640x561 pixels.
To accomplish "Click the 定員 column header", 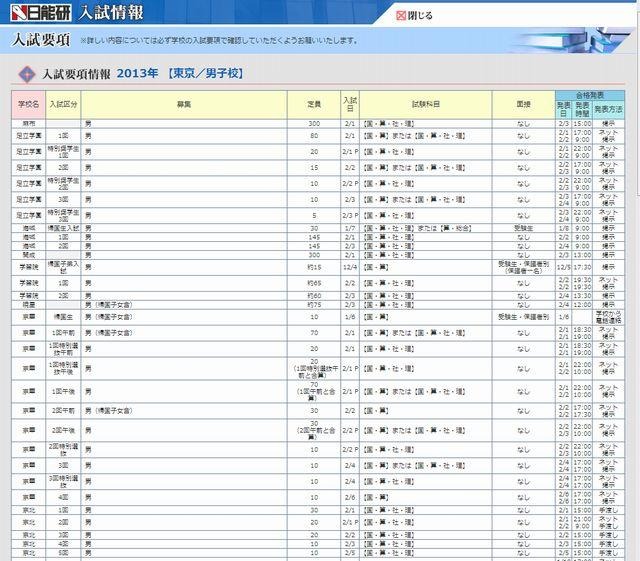I will click(x=314, y=105).
